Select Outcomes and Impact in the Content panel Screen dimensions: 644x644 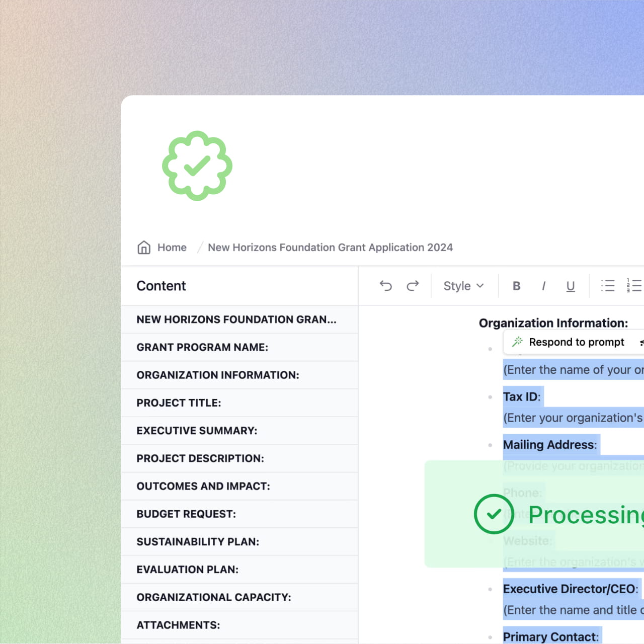point(203,486)
